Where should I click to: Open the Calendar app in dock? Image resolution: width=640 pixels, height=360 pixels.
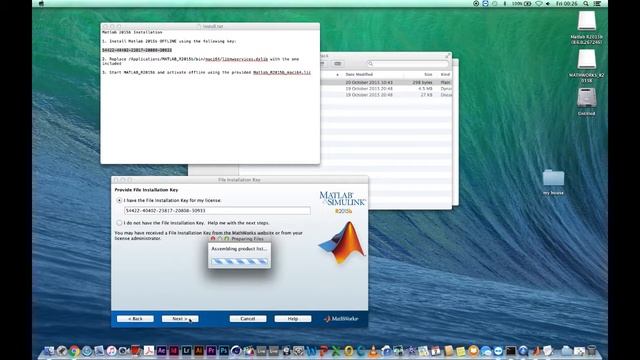click(x=436, y=351)
